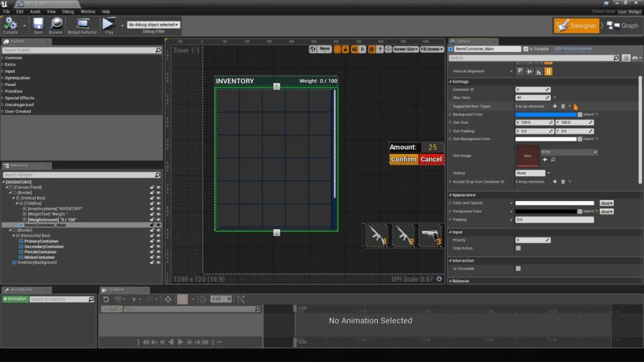Image resolution: width=644 pixels, height=362 pixels.
Task: Open the debug object filter dropdown
Action: point(153,25)
